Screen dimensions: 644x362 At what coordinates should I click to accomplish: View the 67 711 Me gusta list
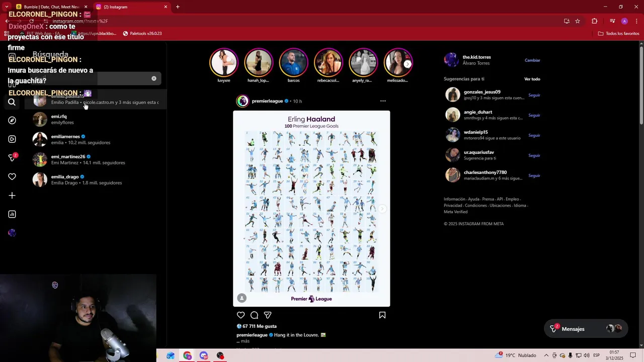click(x=259, y=326)
